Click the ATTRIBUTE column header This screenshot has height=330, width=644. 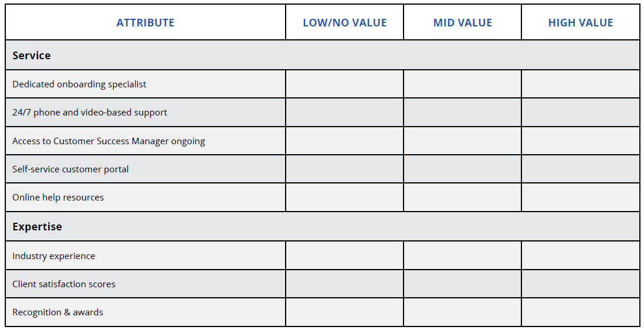pyautogui.click(x=145, y=23)
